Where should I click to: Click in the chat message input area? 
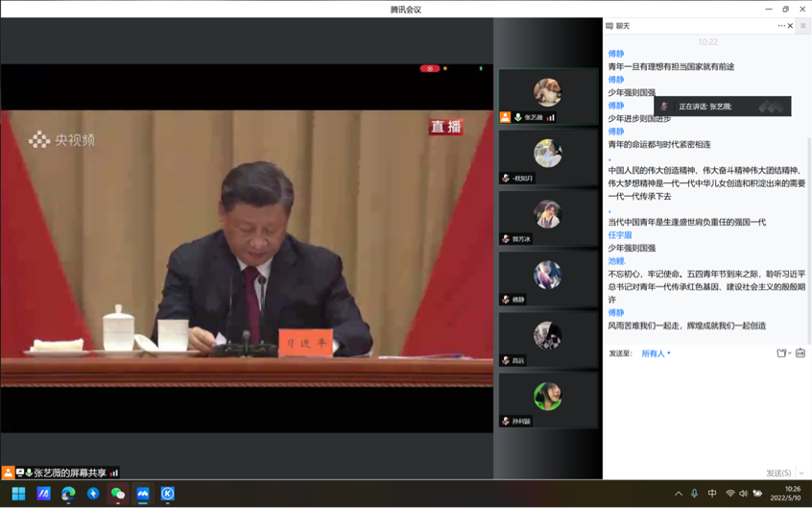click(705, 413)
